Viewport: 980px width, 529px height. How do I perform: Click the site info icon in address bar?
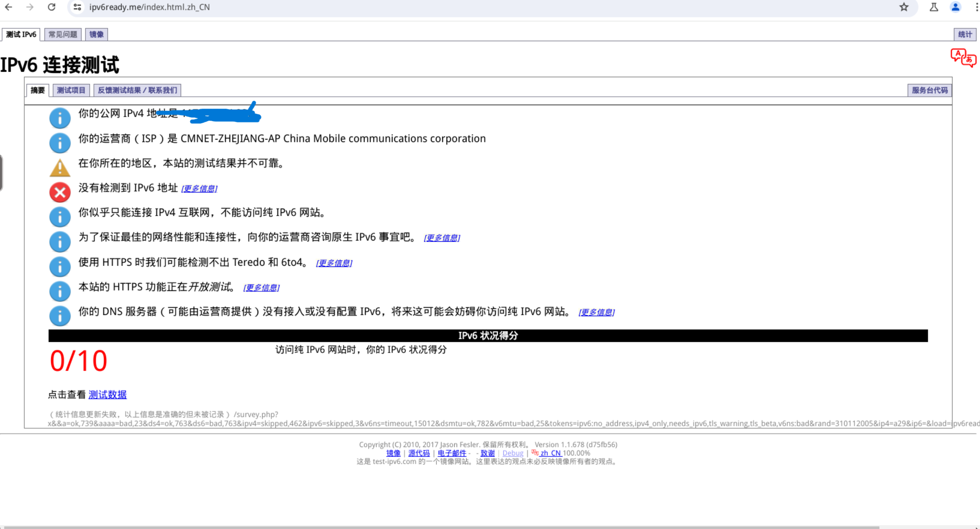pyautogui.click(x=78, y=7)
